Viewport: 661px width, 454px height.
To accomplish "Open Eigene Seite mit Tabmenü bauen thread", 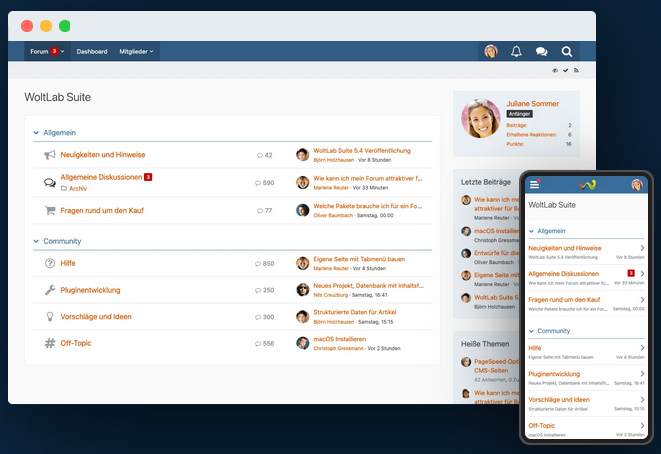I will (x=359, y=259).
